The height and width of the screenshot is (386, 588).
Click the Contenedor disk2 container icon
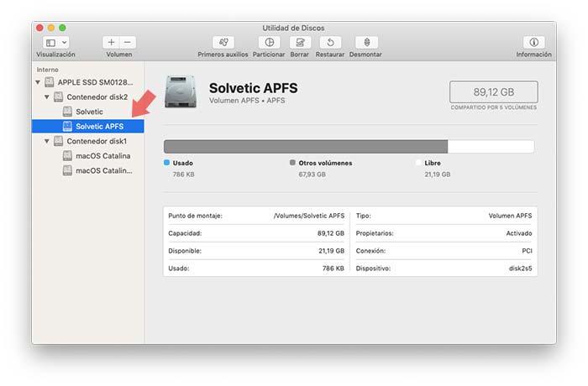pyautogui.click(x=58, y=97)
